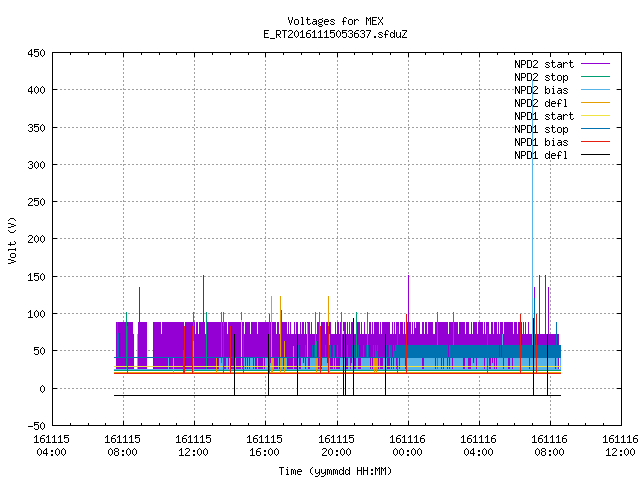640x480 pixels.
Task: Select the NPD2 bias legend label
Action: click(541, 90)
